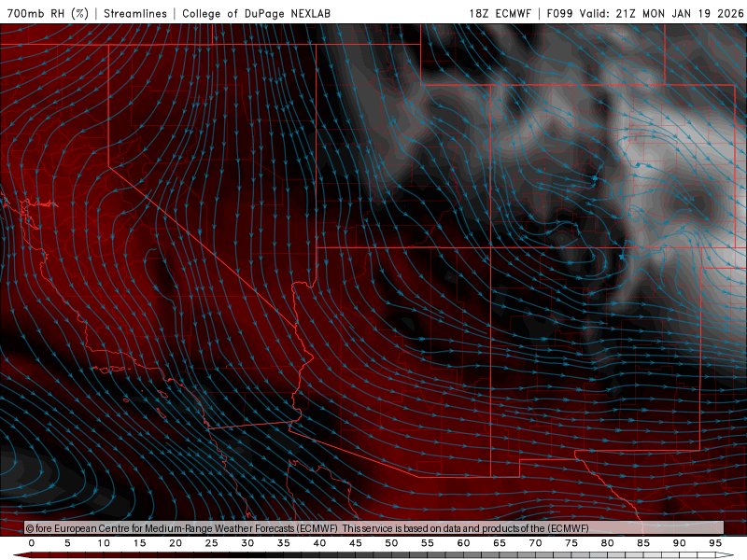The height and width of the screenshot is (560, 747).
Task: Select the "80" scale label
Action: tap(608, 543)
